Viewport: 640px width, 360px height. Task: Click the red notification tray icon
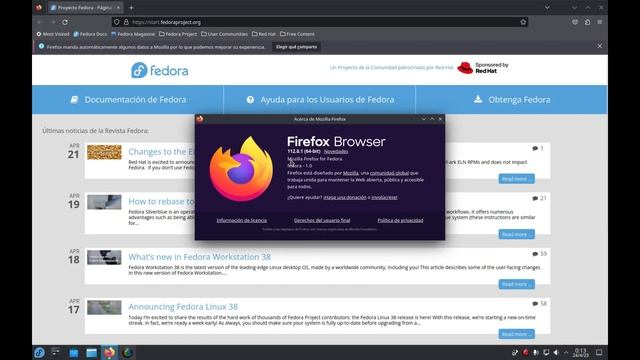pyautogui.click(x=525, y=352)
